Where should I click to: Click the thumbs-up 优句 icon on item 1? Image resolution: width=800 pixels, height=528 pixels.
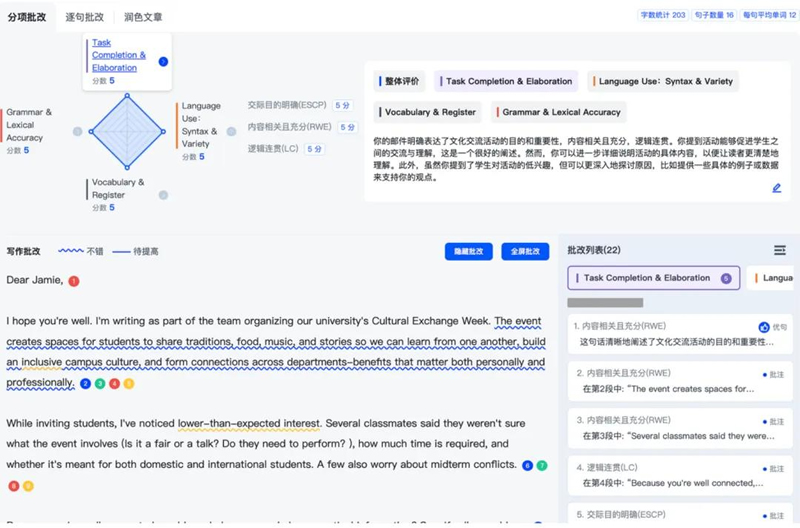click(x=765, y=327)
